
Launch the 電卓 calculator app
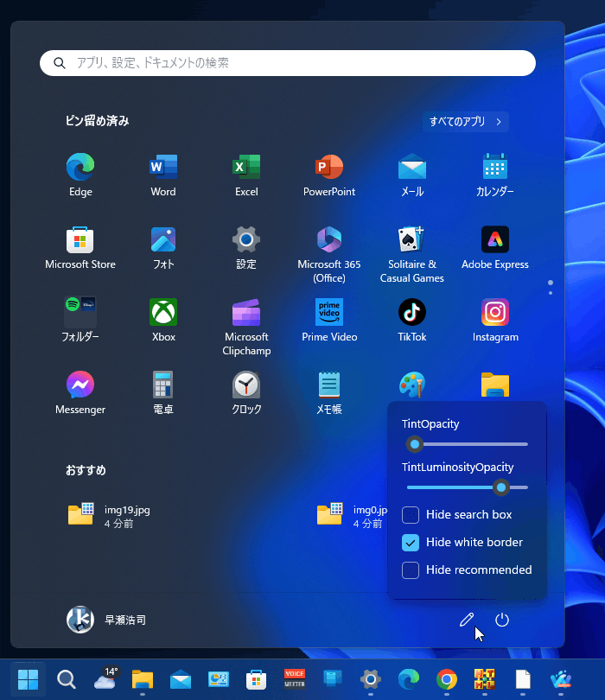point(163,392)
